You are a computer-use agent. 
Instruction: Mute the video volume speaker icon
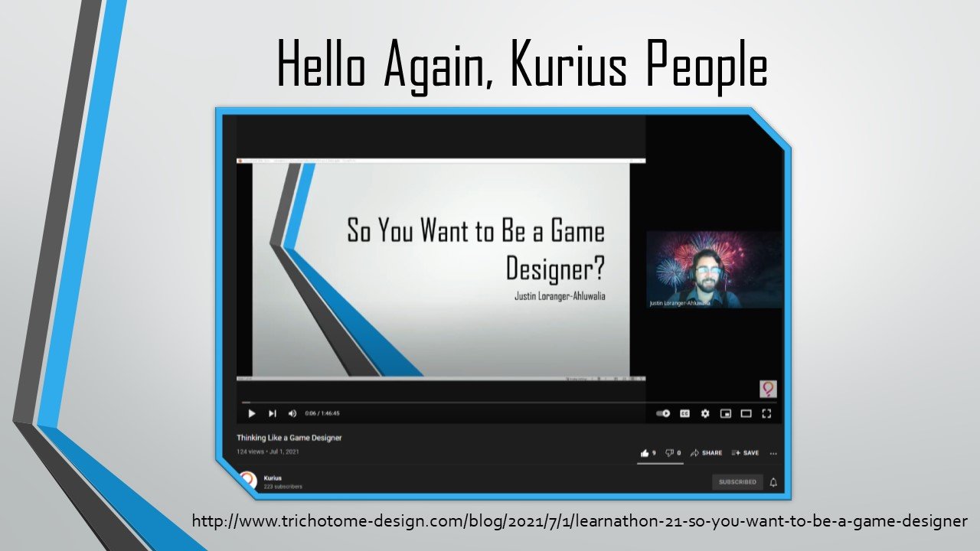coord(292,413)
